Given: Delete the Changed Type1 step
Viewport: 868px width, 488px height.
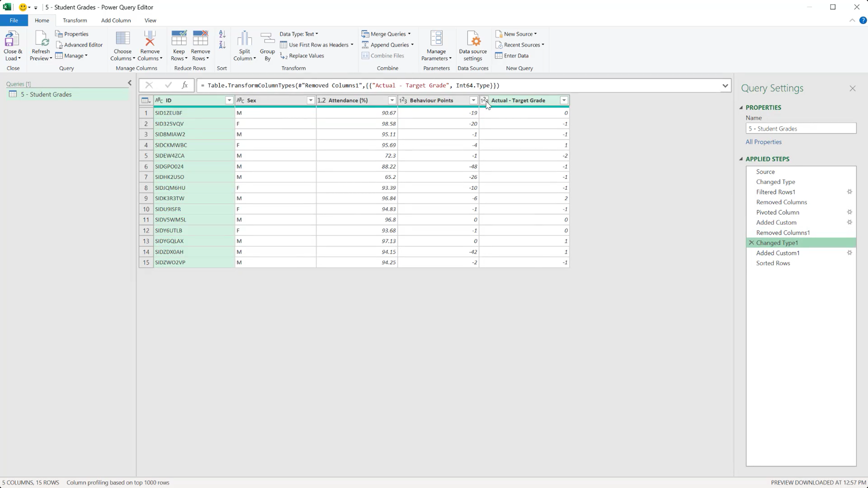Looking at the screenshot, I should [x=751, y=243].
